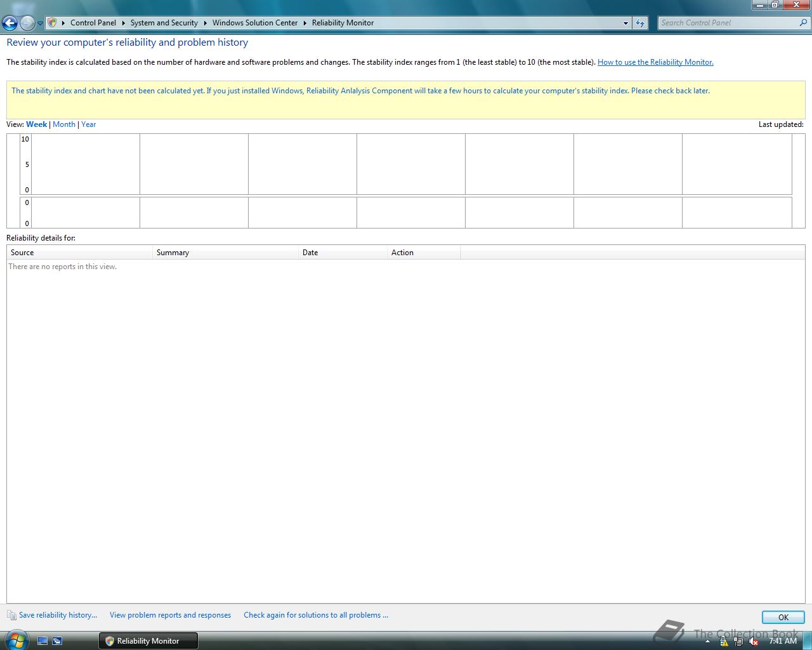Select the Reliability Monitor breadcrumb
812x650 pixels.
[x=343, y=23]
